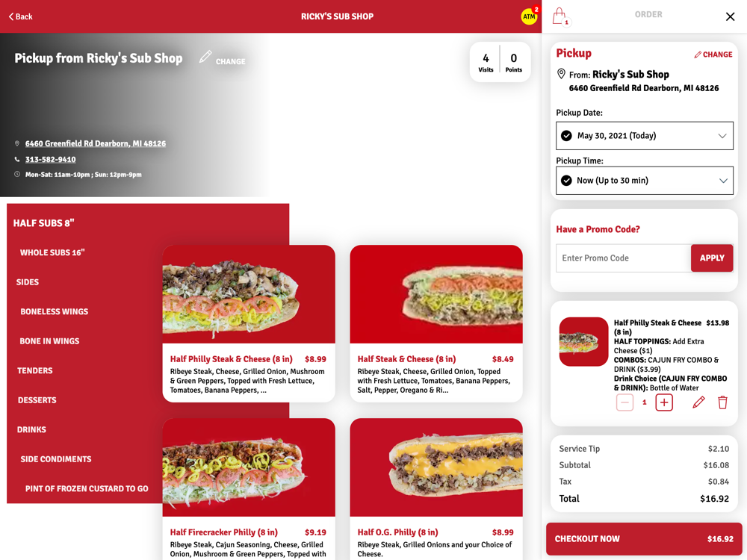Select Half Steak & Cheese sub image
The width and height of the screenshot is (747, 560).
436,294
